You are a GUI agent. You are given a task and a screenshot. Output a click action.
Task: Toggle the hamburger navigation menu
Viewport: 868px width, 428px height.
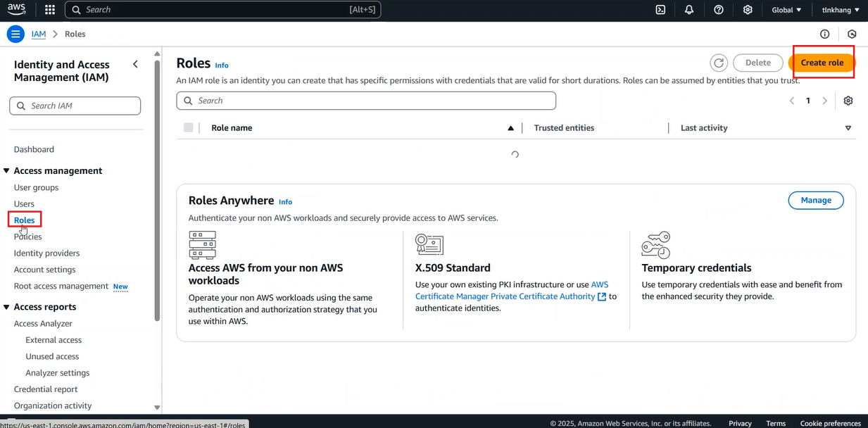(x=15, y=34)
